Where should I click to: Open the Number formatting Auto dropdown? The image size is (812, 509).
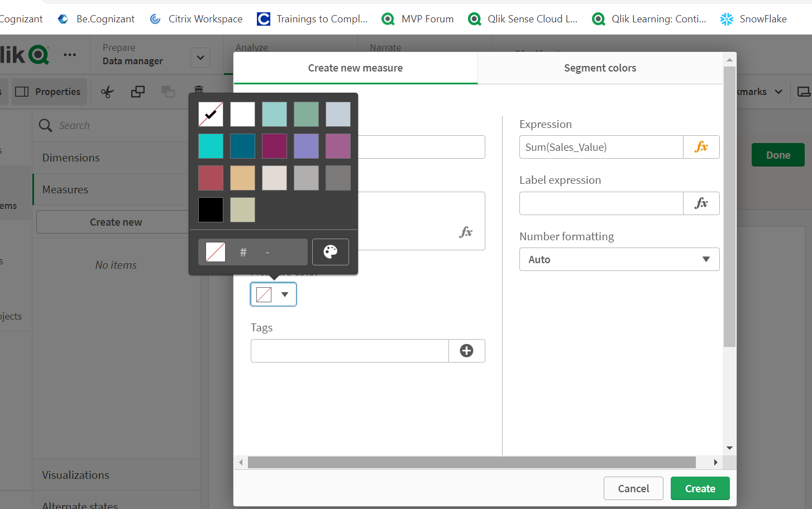619,259
